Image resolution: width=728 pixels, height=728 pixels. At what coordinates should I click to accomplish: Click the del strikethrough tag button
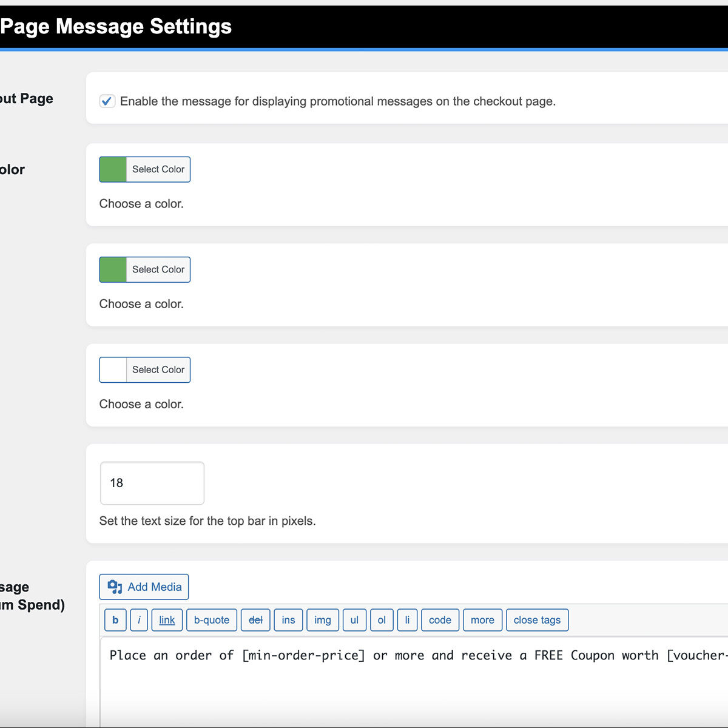255,620
